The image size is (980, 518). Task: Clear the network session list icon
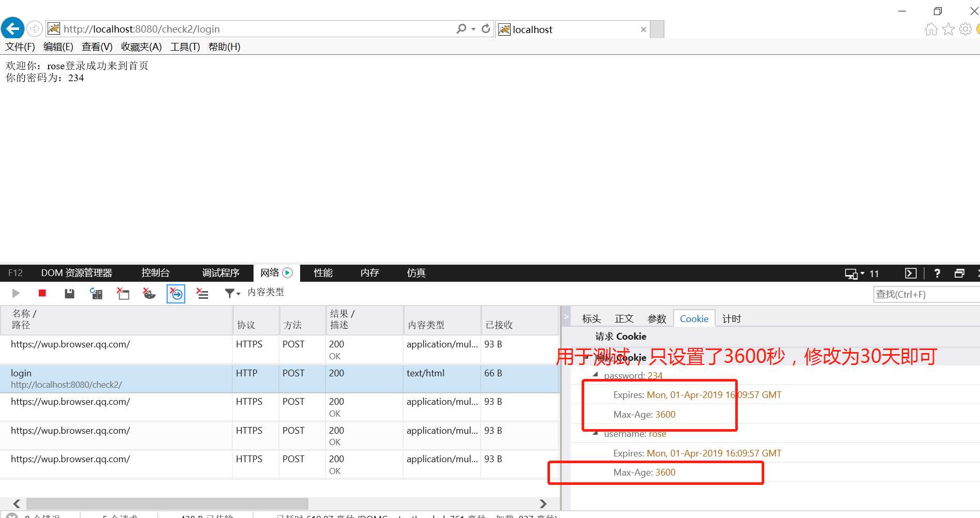[x=202, y=294]
